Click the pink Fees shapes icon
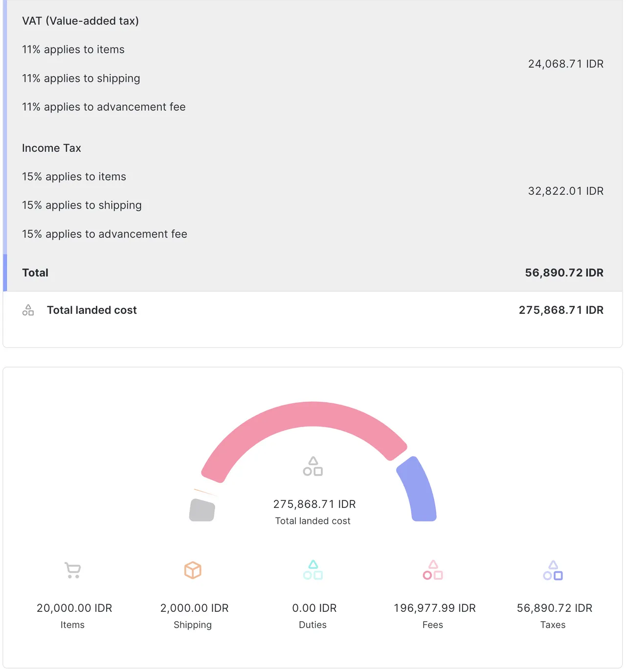Image resolution: width=626 pixels, height=672 pixels. coord(433,570)
